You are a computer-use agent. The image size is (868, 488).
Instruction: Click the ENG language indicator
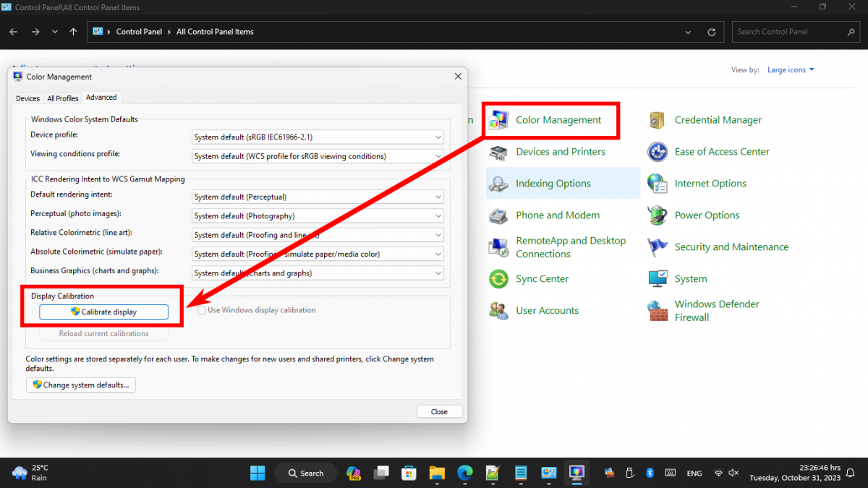click(x=694, y=473)
